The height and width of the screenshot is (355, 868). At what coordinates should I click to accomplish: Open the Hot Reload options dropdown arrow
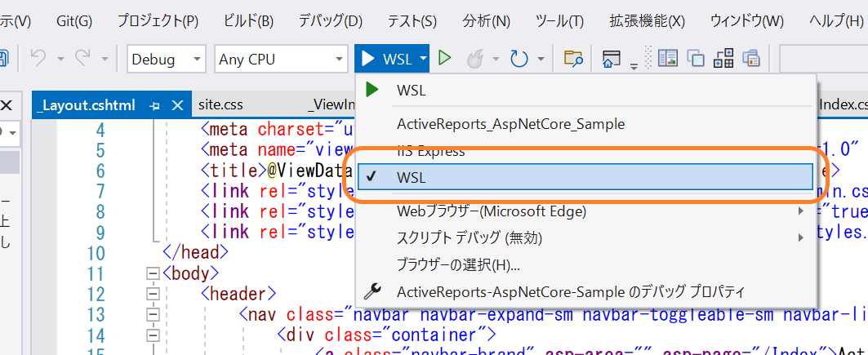pyautogui.click(x=496, y=59)
